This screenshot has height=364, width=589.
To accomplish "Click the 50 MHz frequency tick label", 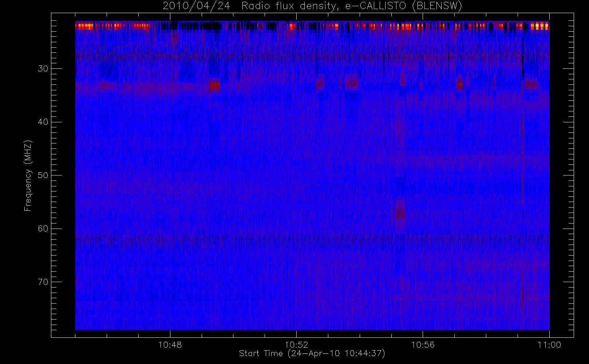I will [x=43, y=175].
